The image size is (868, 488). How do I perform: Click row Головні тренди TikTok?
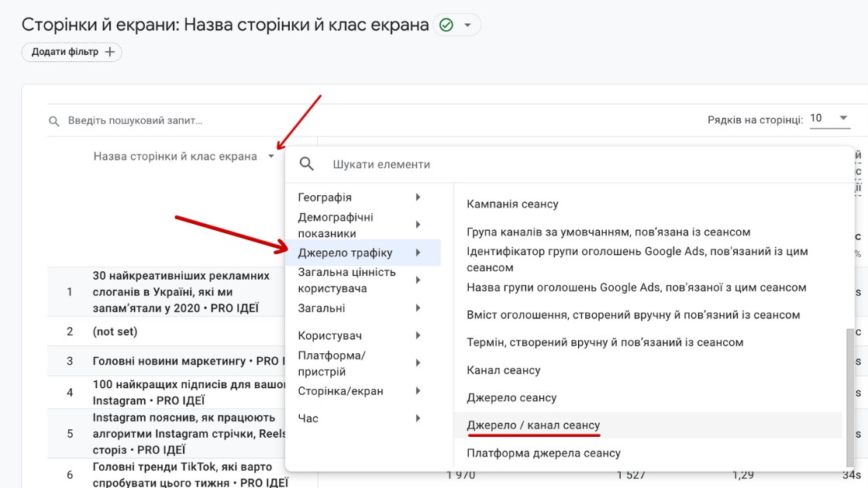[191, 475]
